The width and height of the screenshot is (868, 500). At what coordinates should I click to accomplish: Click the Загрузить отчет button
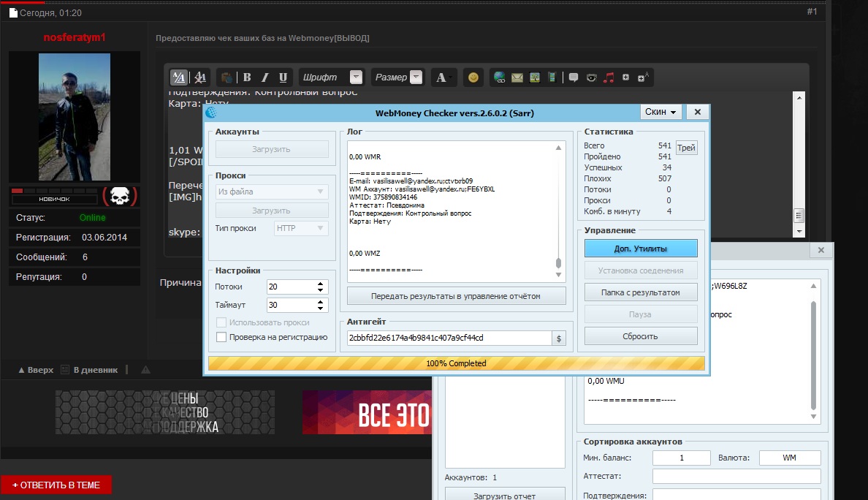(x=505, y=495)
